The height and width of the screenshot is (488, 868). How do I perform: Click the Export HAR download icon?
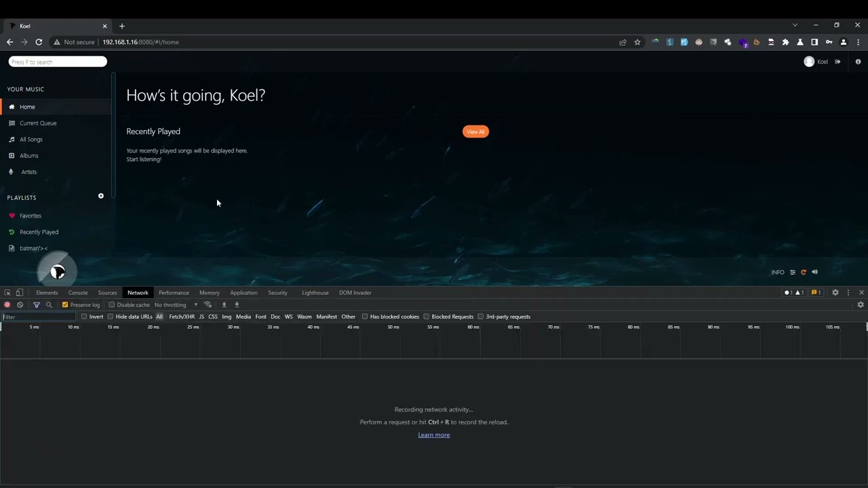click(237, 305)
